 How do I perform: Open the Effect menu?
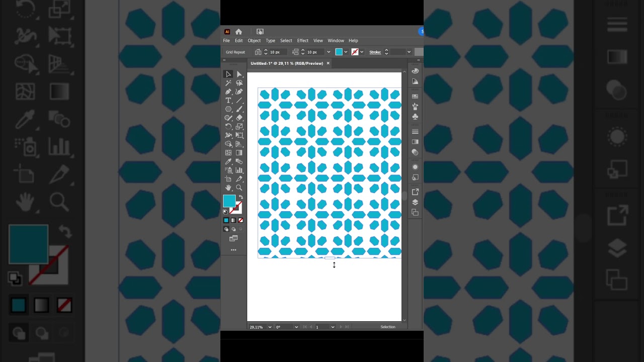(x=303, y=41)
